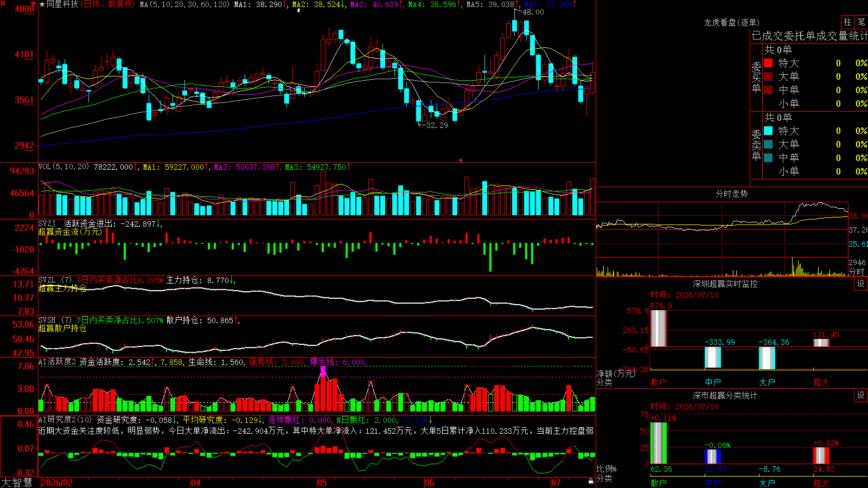This screenshot has height=488, width=868.
Task: Open 设 settings for 深圳超赢实时监控
Action: [x=861, y=284]
